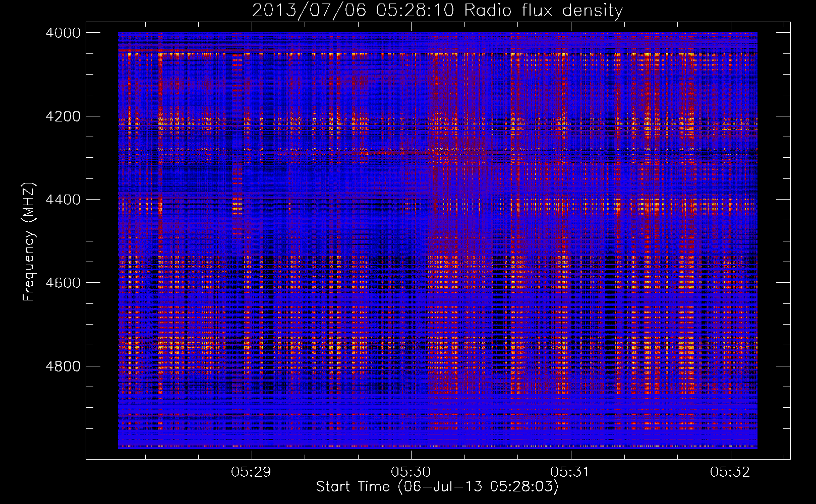Click the 05:29 time tick label

click(x=251, y=472)
